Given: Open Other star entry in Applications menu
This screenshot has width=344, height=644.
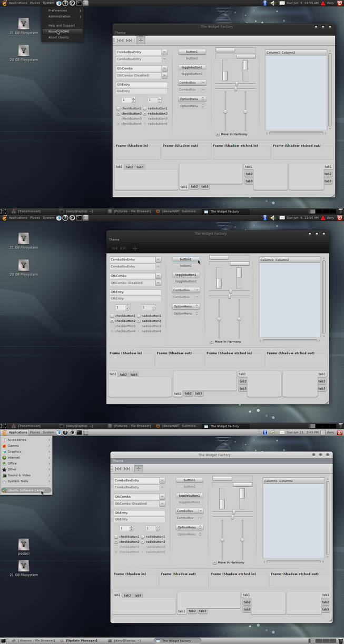Looking at the screenshot, I should pyautogui.click(x=26, y=469).
